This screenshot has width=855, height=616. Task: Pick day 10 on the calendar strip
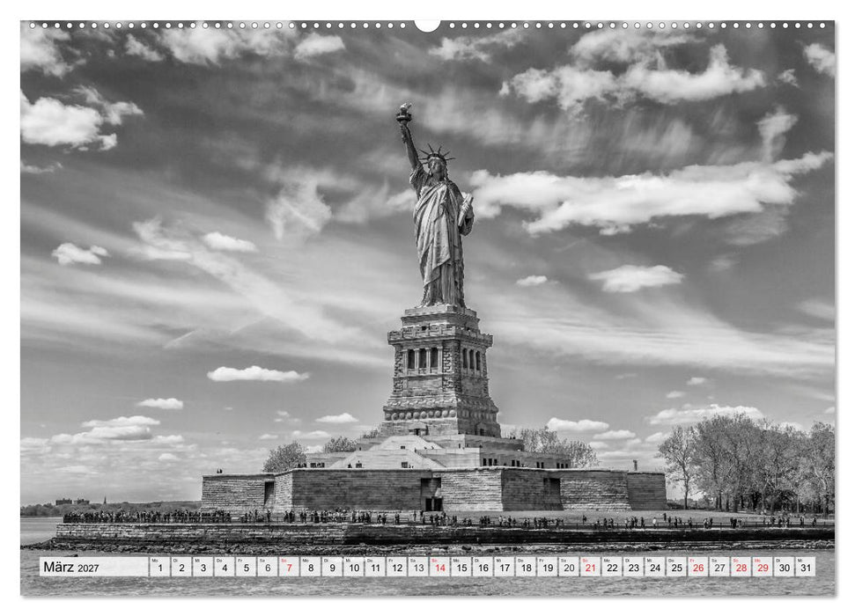click(x=354, y=567)
